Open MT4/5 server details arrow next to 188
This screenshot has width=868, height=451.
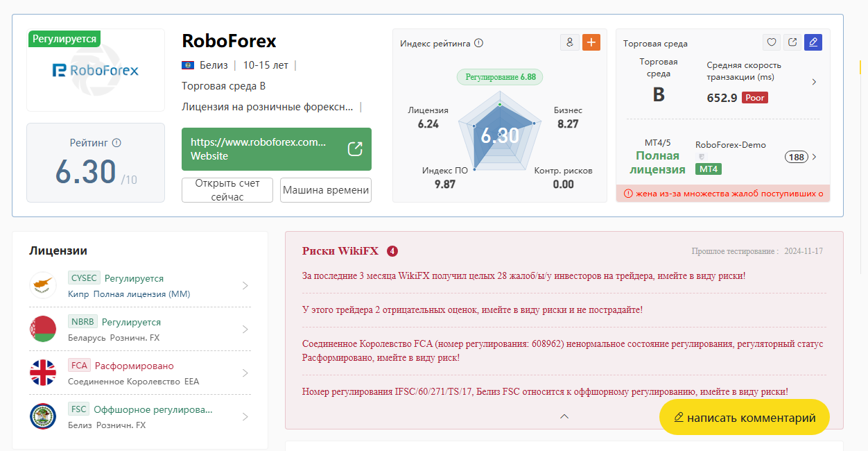click(814, 157)
